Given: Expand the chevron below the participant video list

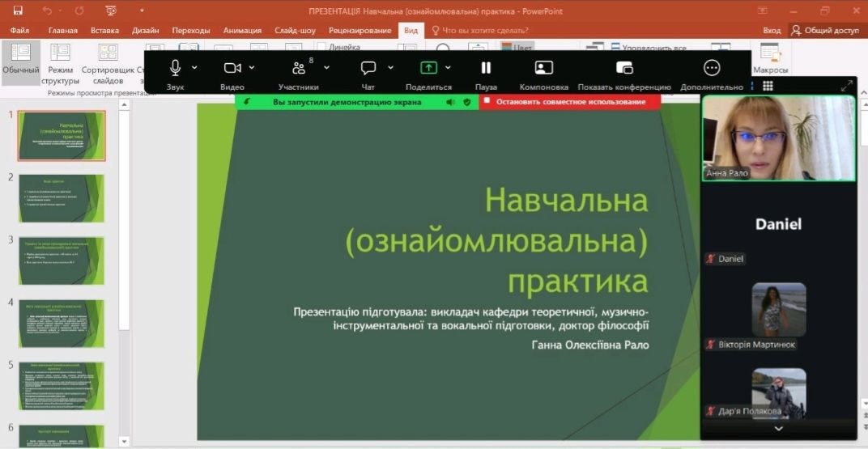Looking at the screenshot, I should (778, 429).
